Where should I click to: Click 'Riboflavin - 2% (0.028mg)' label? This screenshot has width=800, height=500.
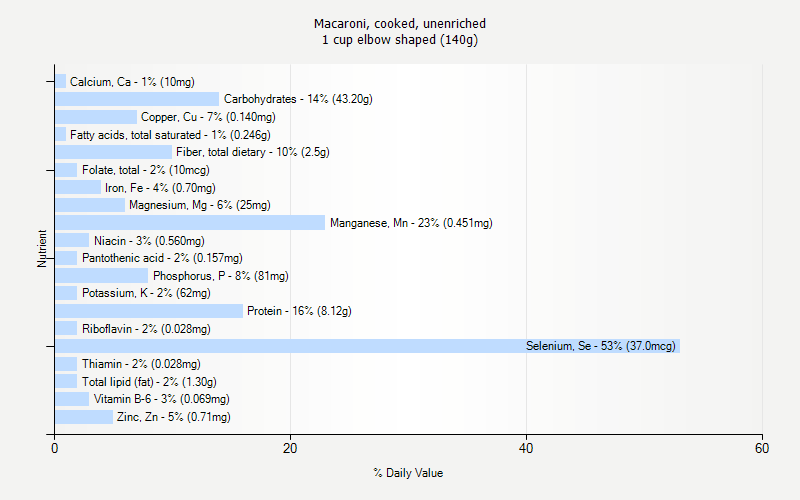pyautogui.click(x=146, y=329)
